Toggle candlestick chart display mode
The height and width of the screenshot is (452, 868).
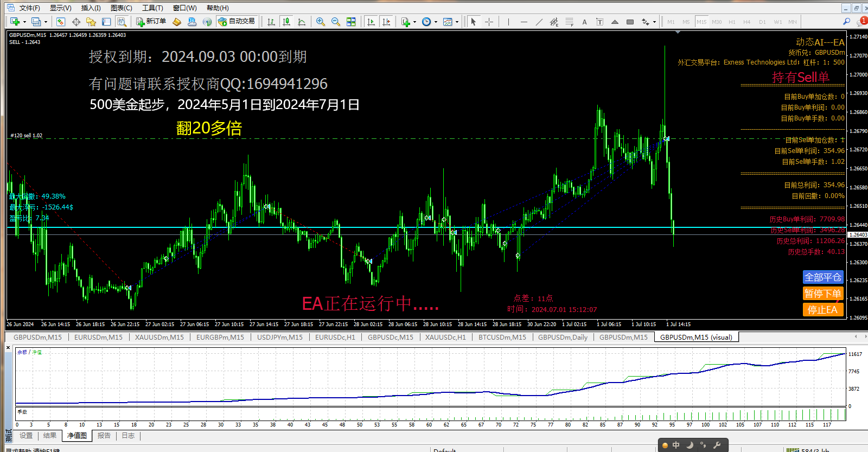click(x=286, y=22)
